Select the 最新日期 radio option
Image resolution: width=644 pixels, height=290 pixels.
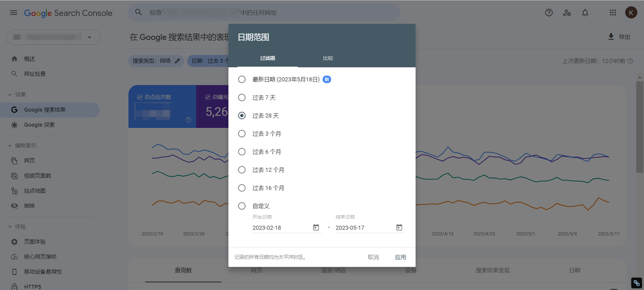[242, 79]
